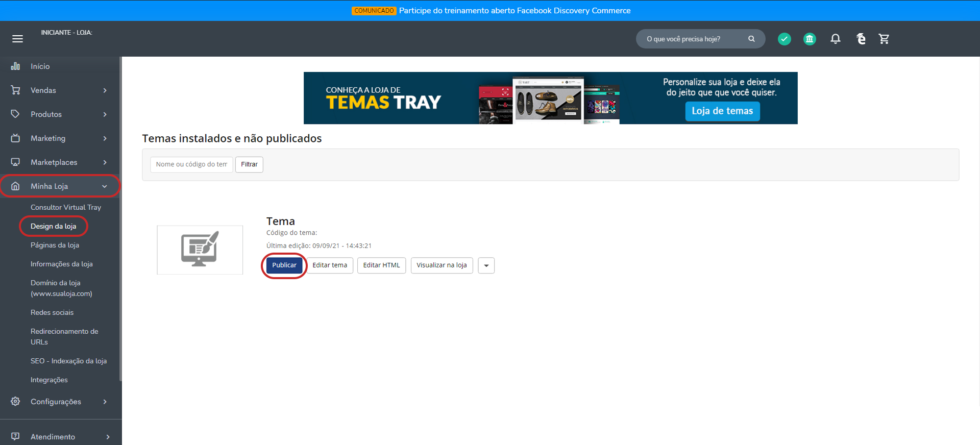
Task: Expand the Vendas sidebar menu
Action: (60, 90)
